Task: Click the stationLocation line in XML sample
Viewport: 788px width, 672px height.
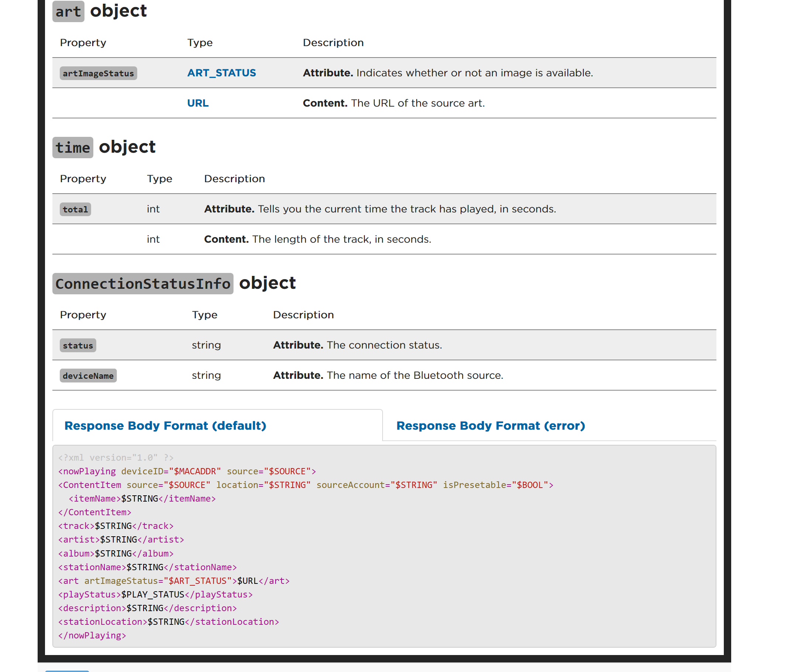Action: pyautogui.click(x=169, y=622)
